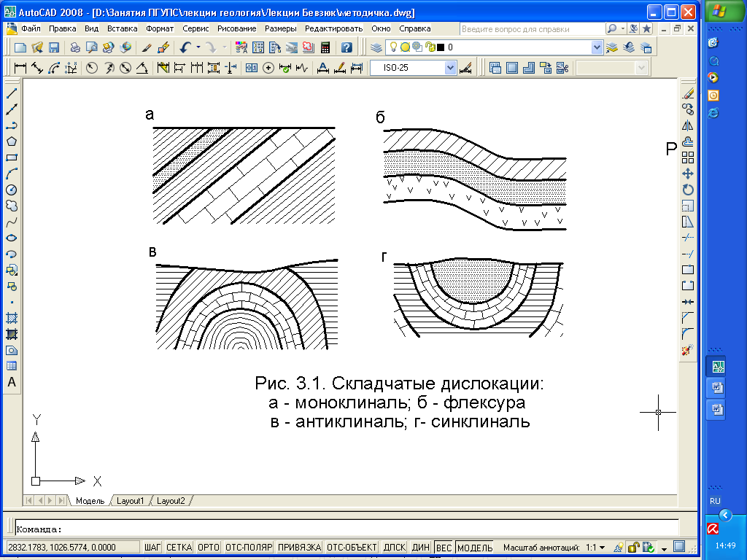Click the black layer color swatch
Viewport: 747px width, 560px height.
click(441, 47)
